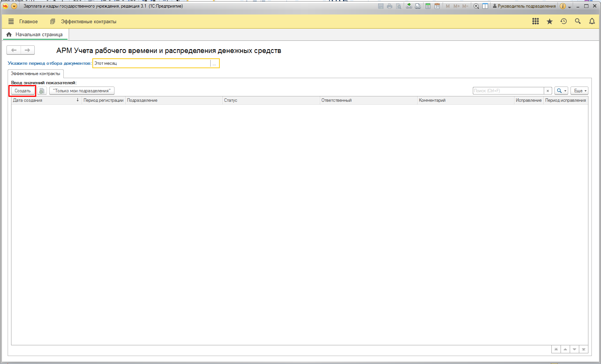Open the functions menu grid icon
This screenshot has width=601, height=364.
click(535, 21)
